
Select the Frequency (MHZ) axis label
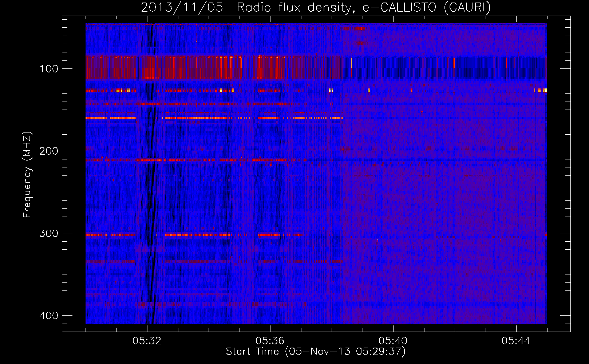click(x=27, y=175)
